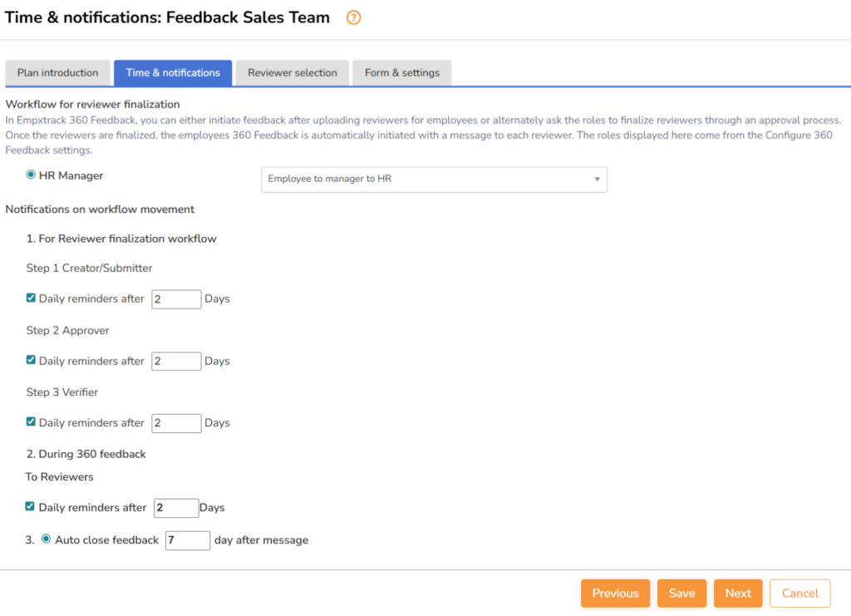The height and width of the screenshot is (616, 851).
Task: Toggle the To Reviewers daily reminders checkbox
Action: 30,506
